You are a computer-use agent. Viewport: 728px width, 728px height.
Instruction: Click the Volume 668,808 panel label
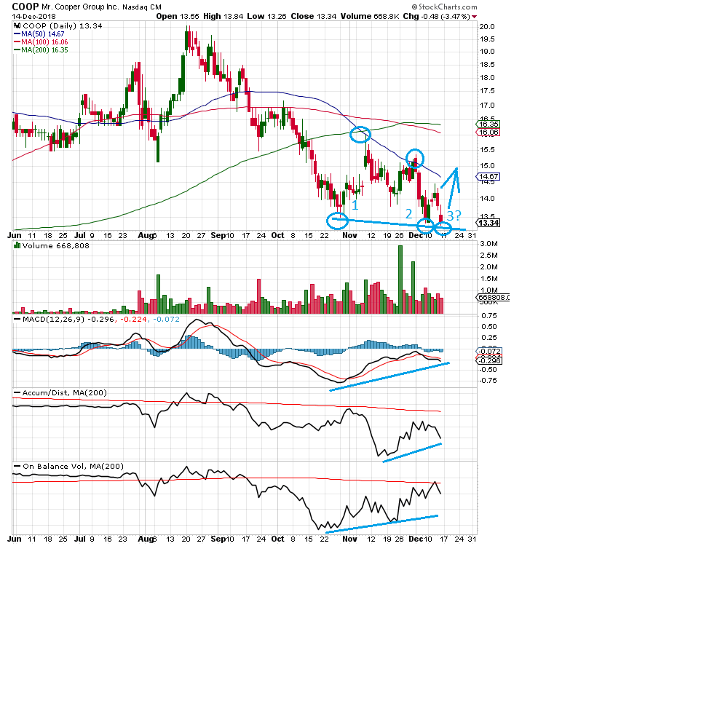(x=56, y=245)
